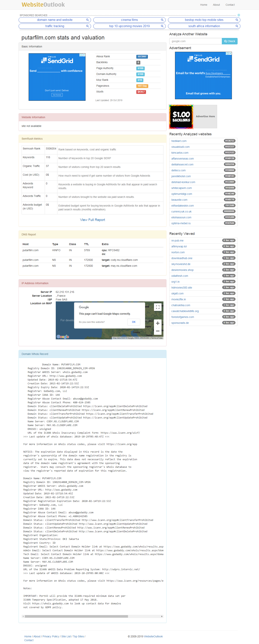Zoom in on the map
This screenshot has width=259, height=644.
158,323
